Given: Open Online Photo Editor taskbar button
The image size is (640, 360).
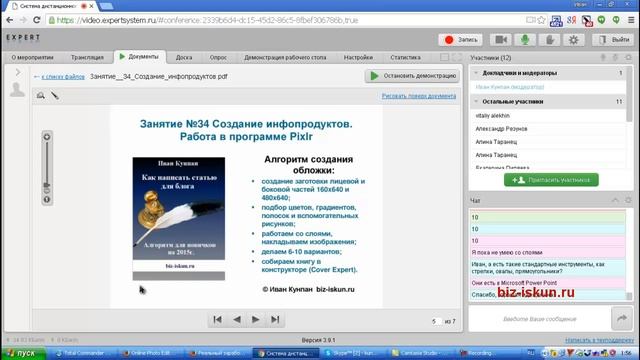Looking at the screenshot, I should click(x=151, y=353).
